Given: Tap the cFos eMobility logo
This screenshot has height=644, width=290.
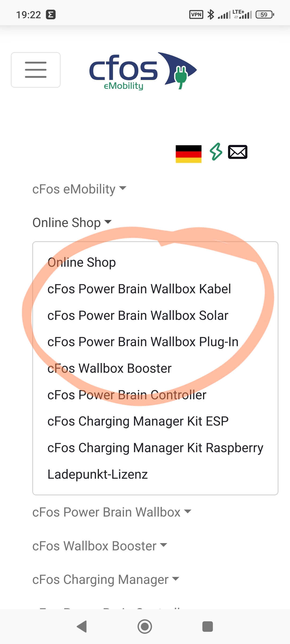Looking at the screenshot, I should pyautogui.click(x=143, y=71).
